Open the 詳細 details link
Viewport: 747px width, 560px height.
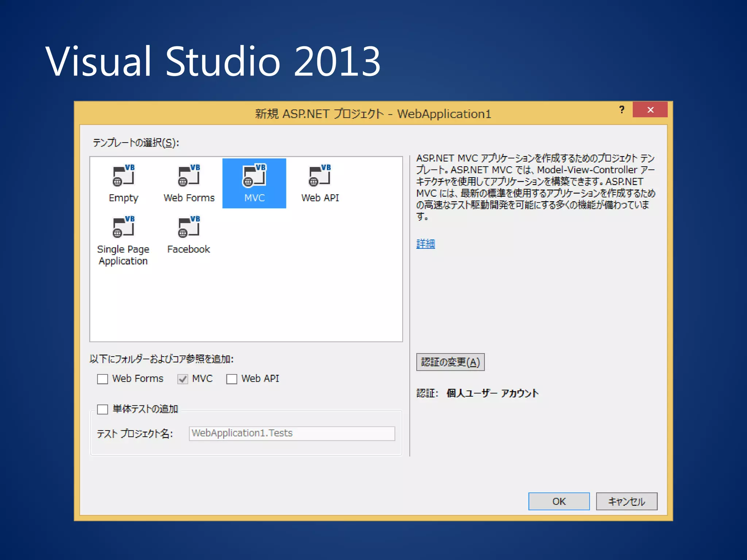(426, 244)
